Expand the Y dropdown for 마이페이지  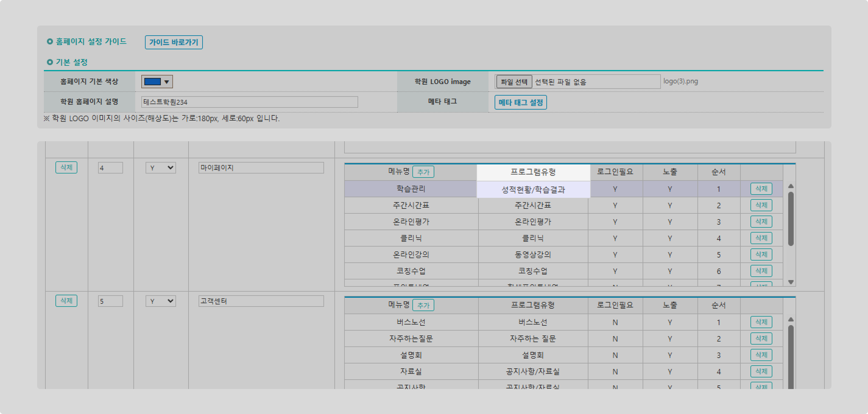[161, 168]
